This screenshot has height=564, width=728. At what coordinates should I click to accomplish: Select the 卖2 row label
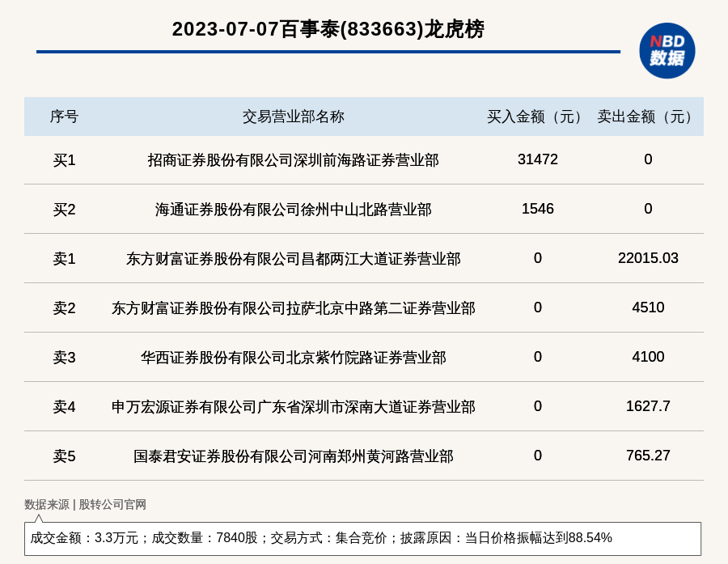pyautogui.click(x=64, y=308)
